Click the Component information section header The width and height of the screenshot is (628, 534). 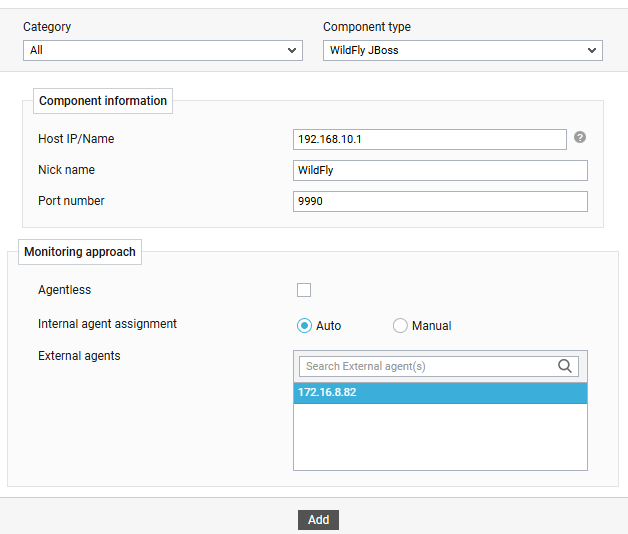click(103, 101)
